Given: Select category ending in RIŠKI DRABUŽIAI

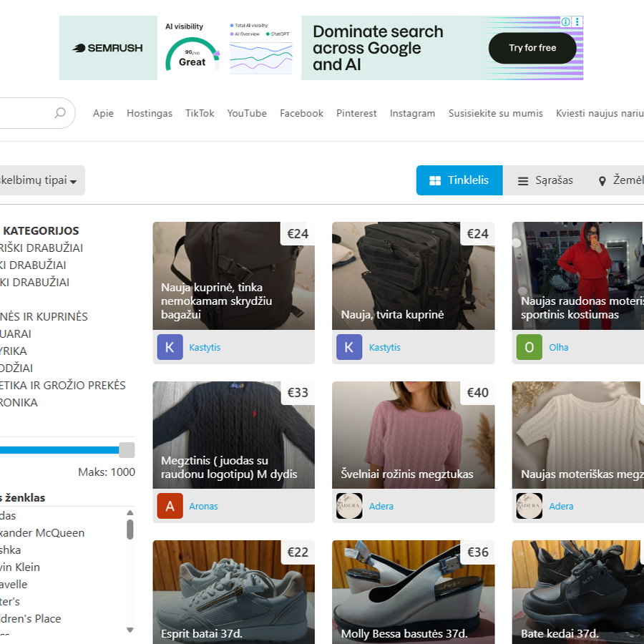Looking at the screenshot, I should (x=41, y=248).
